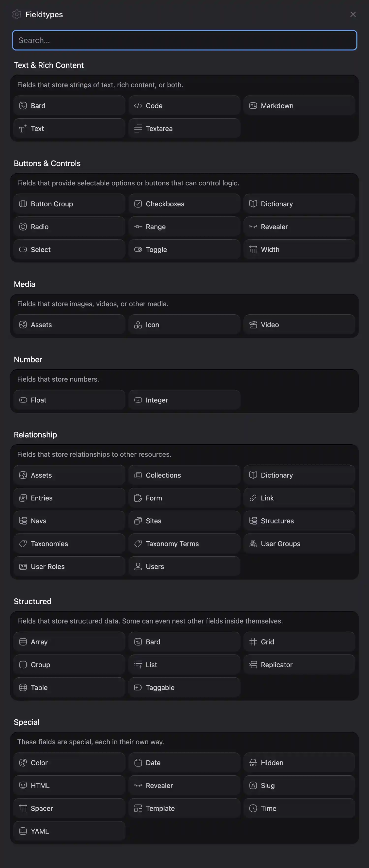The image size is (369, 868).
Task: Click the Users person icon
Action: click(x=138, y=567)
